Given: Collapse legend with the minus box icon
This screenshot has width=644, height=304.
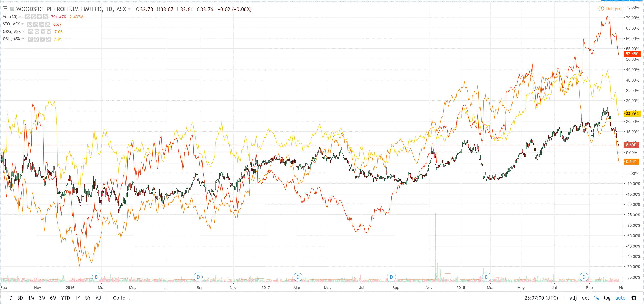Looking at the screenshot, I should pos(5,9).
